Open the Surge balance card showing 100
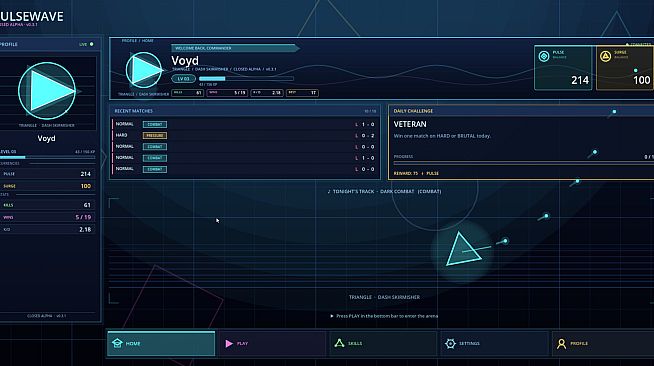The image size is (654, 366). point(625,68)
